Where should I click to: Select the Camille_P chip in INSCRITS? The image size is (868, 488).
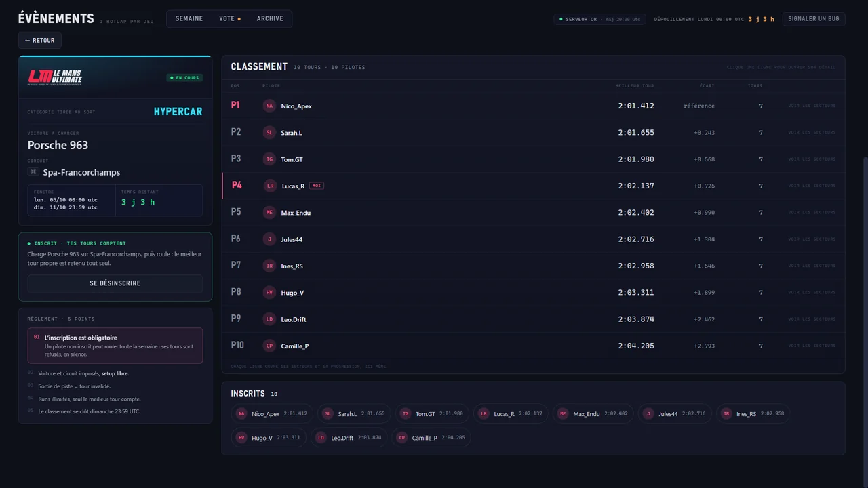point(431,438)
